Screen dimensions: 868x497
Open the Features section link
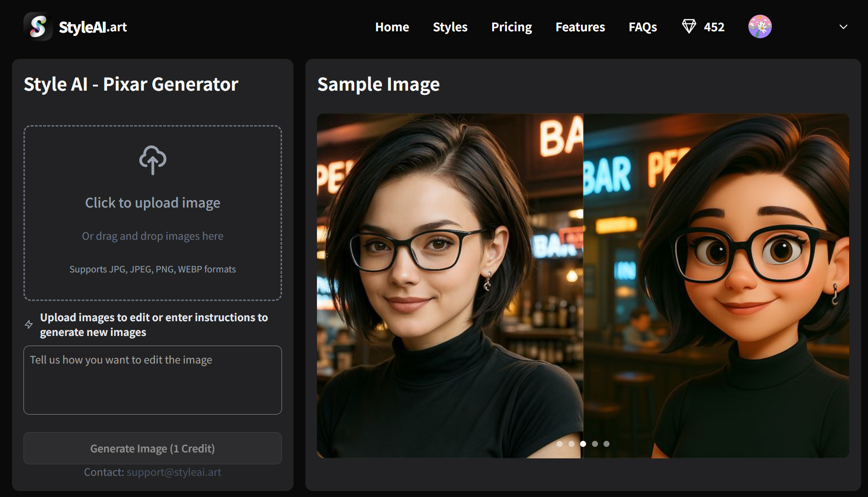(580, 27)
